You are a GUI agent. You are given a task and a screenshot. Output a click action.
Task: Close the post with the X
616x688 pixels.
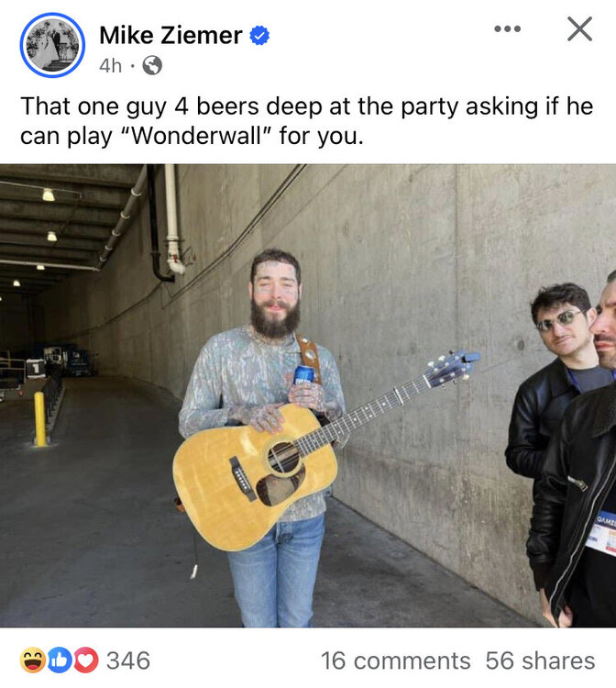point(579,29)
